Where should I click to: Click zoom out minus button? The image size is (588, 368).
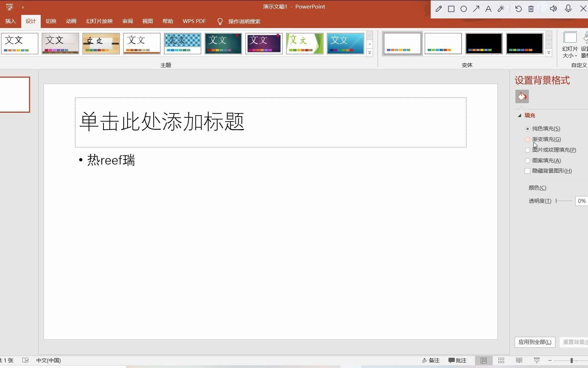click(550, 360)
